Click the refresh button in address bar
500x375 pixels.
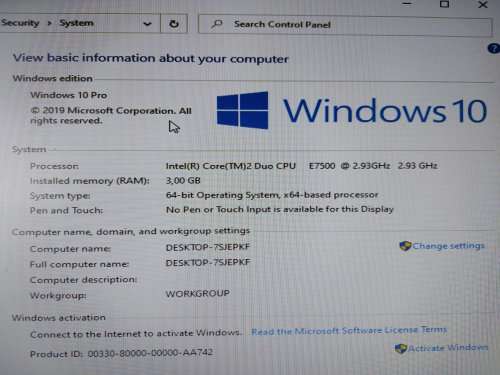[174, 24]
